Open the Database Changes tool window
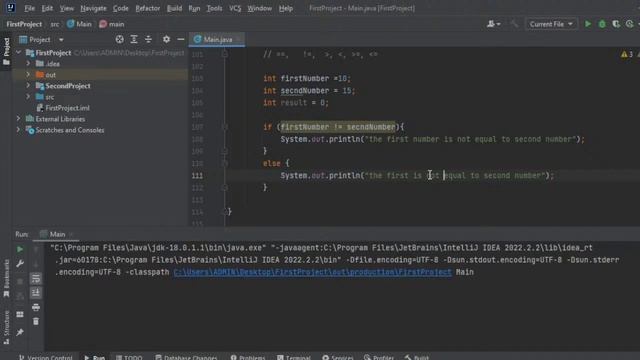The width and height of the screenshot is (640, 360). 186,358
